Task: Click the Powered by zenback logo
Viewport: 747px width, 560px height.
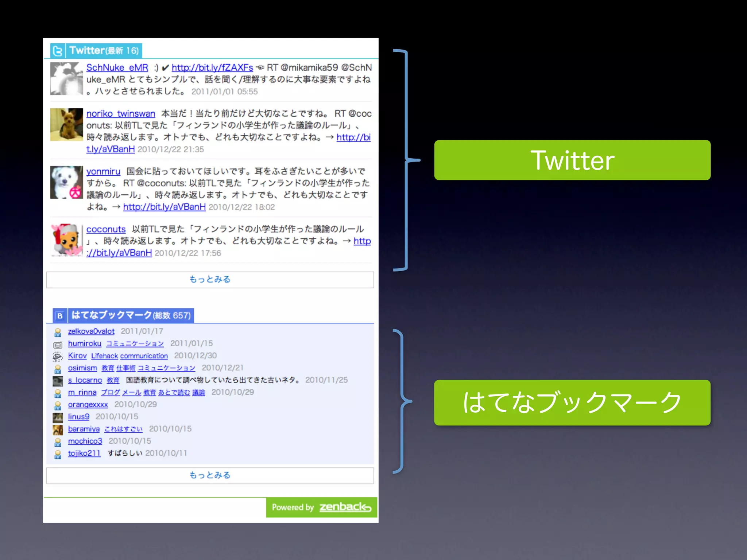Action: (321, 507)
